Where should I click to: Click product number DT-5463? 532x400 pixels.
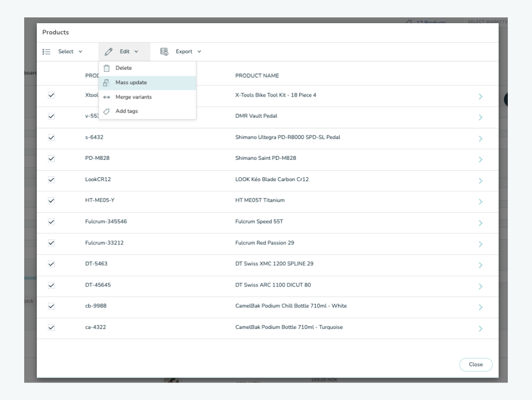(x=96, y=264)
